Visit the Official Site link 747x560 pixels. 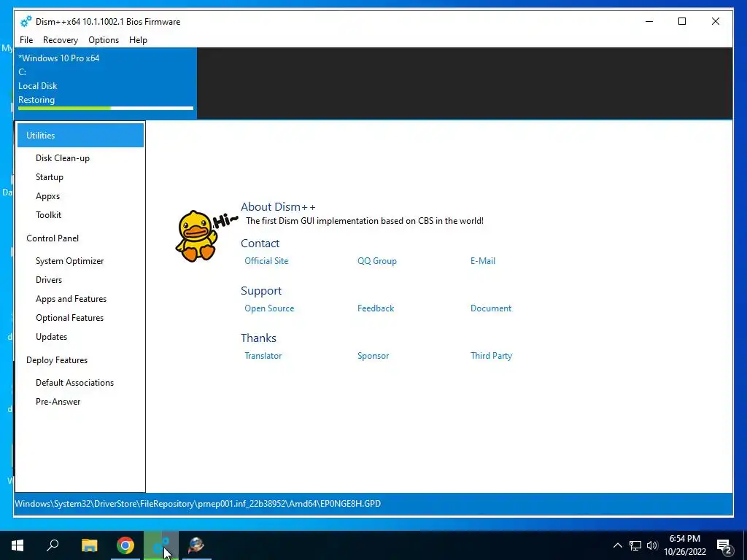pyautogui.click(x=266, y=261)
